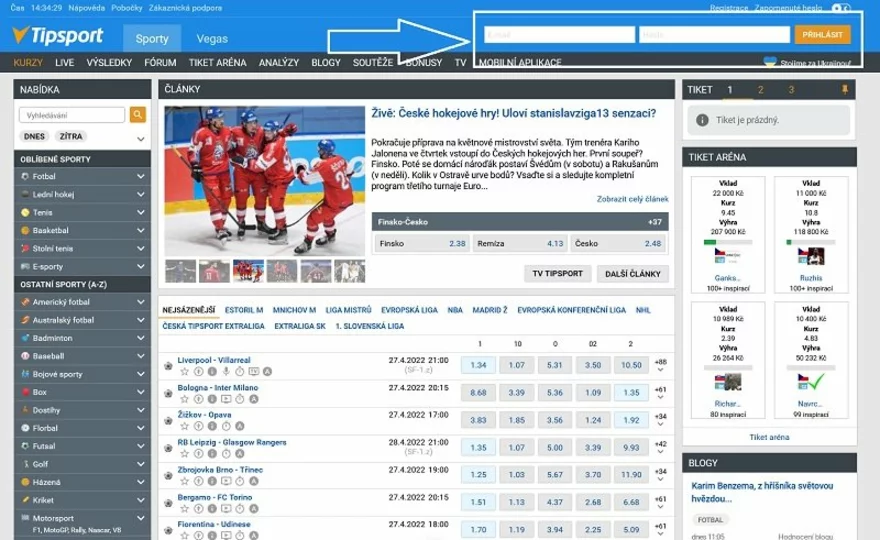Click the green progress bar on Ganks ticket
The height and width of the screenshot is (540, 880).
click(728, 242)
